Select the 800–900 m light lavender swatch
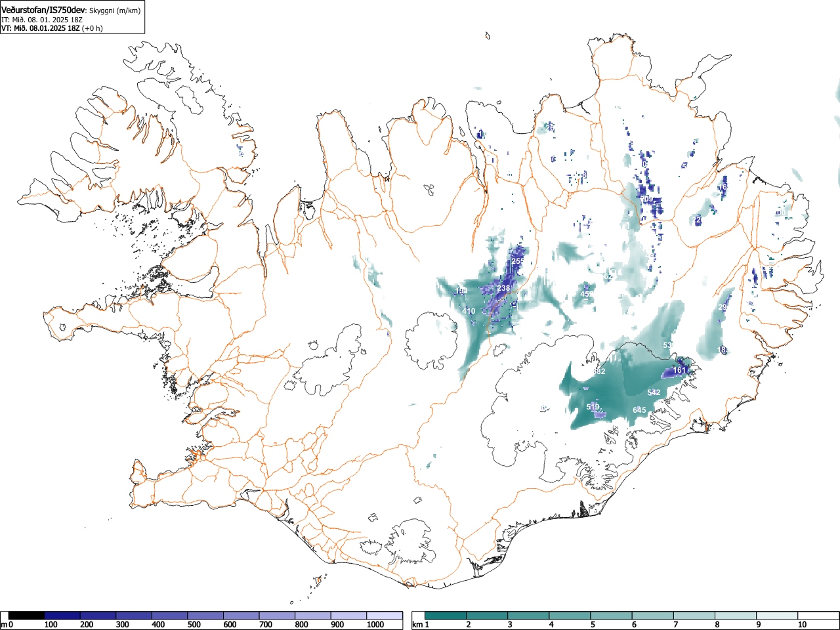 313,616
